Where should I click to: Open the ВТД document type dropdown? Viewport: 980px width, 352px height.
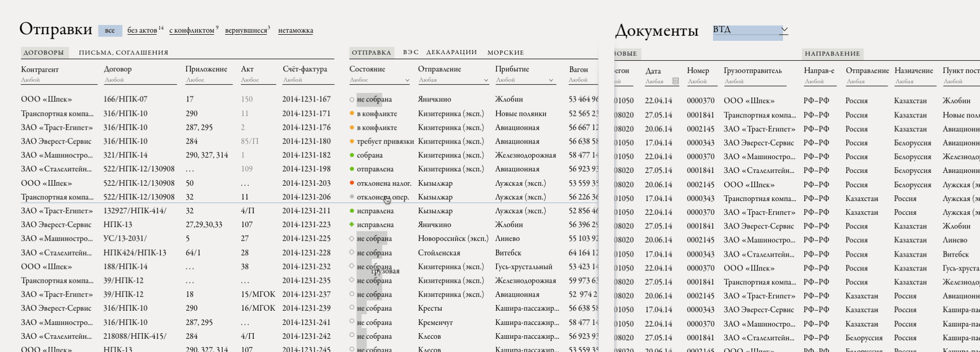[784, 30]
